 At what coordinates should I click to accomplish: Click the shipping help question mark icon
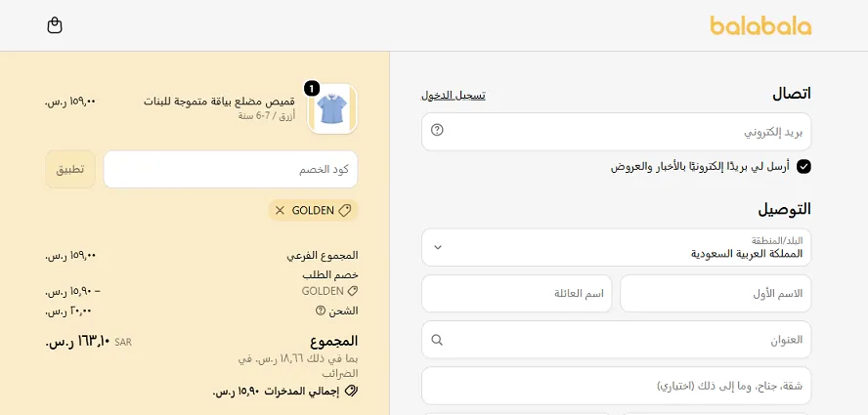coord(320,311)
